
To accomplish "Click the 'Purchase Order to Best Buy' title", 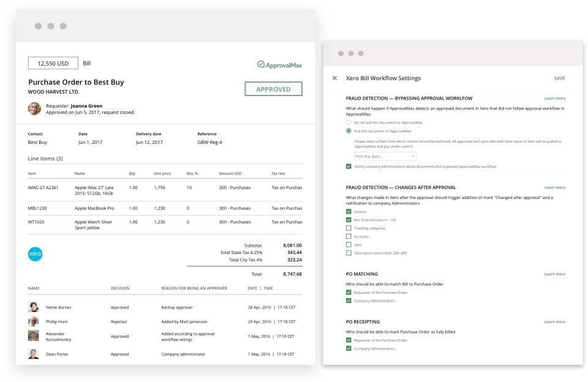I will 76,82.
